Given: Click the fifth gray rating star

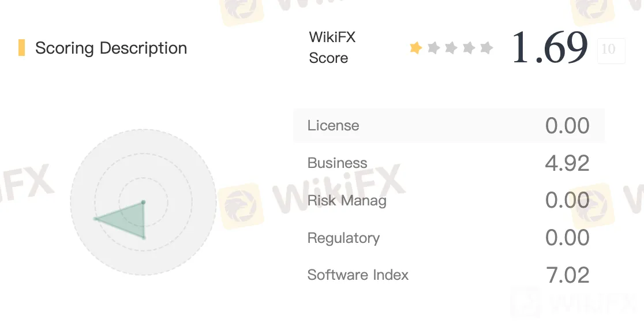Looking at the screenshot, I should coord(486,48).
